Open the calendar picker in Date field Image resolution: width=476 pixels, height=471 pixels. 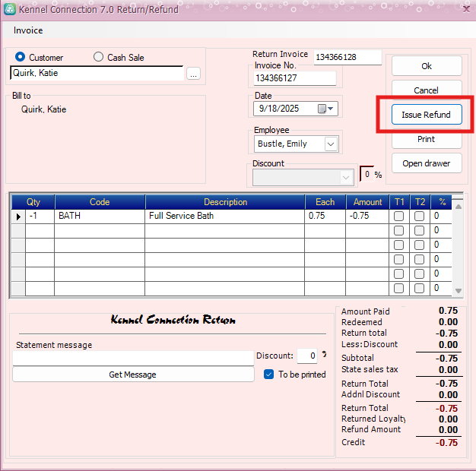point(322,109)
